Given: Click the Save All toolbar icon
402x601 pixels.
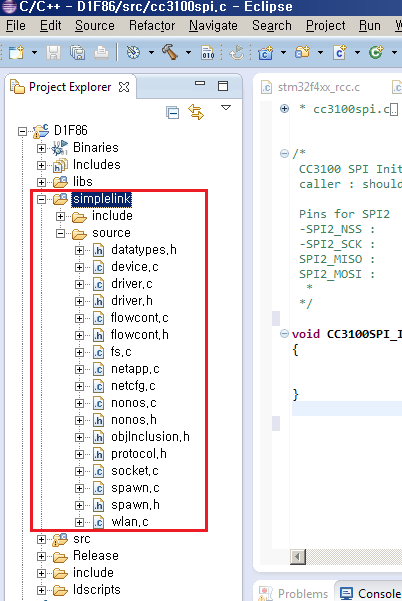Looking at the screenshot, I should tap(77, 52).
